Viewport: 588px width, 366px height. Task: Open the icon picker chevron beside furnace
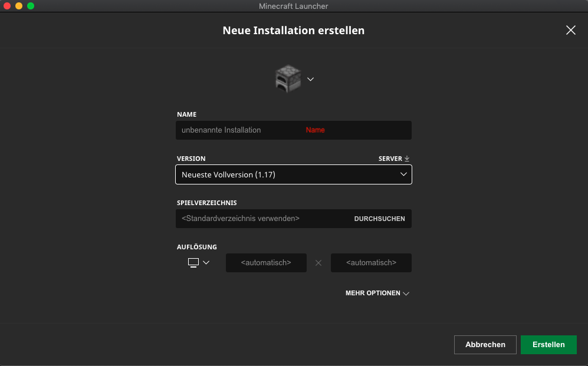coord(310,79)
